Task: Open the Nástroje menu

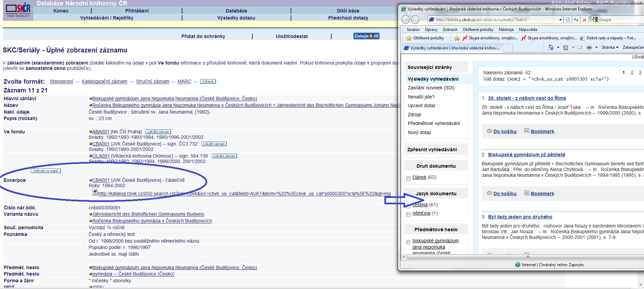Action: click(506, 30)
